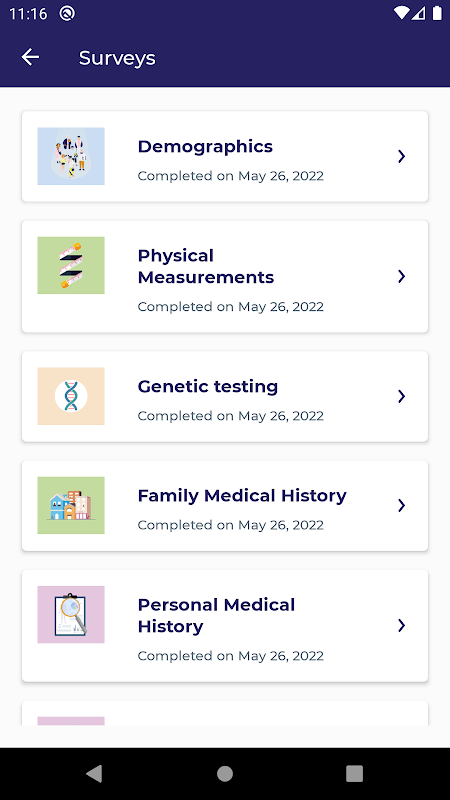
Task: Open Personal Medical History chevron
Action: (x=402, y=626)
